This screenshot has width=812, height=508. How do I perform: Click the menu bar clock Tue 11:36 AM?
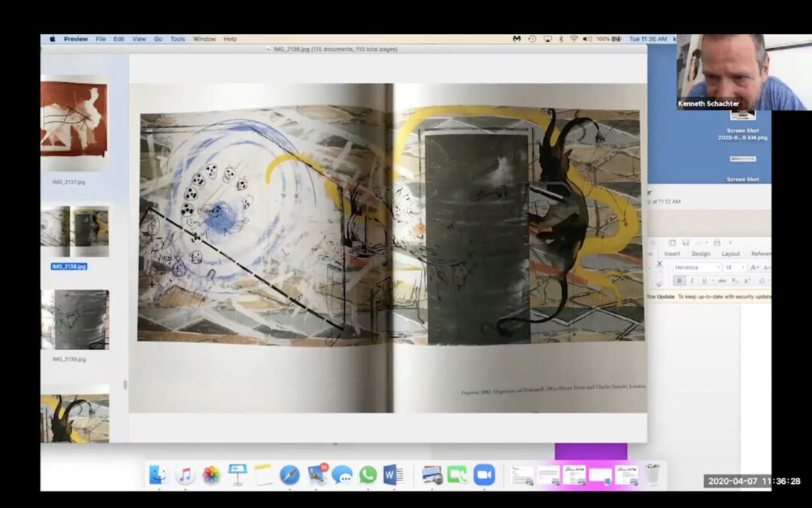tap(647, 39)
